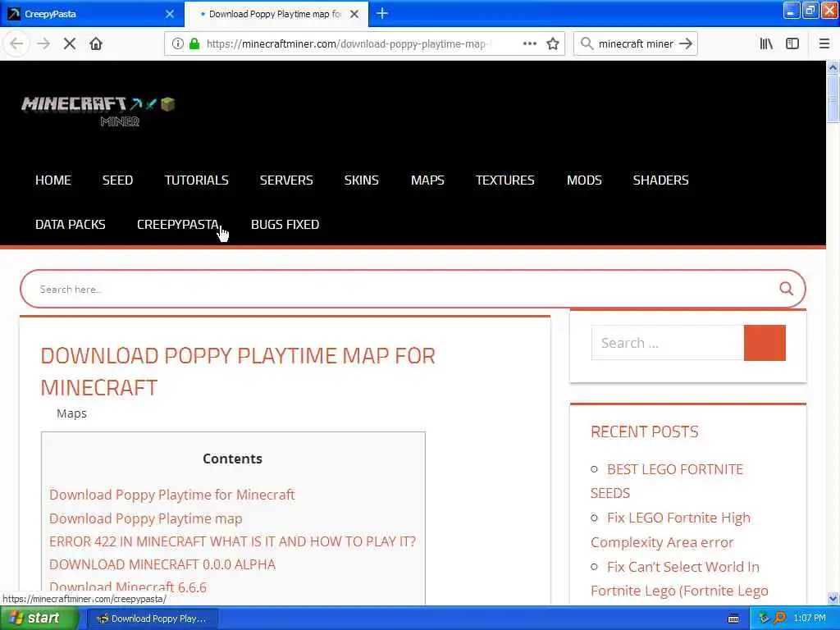This screenshot has width=840, height=630.
Task: Open the Library bookshelf icon
Action: 766,43
